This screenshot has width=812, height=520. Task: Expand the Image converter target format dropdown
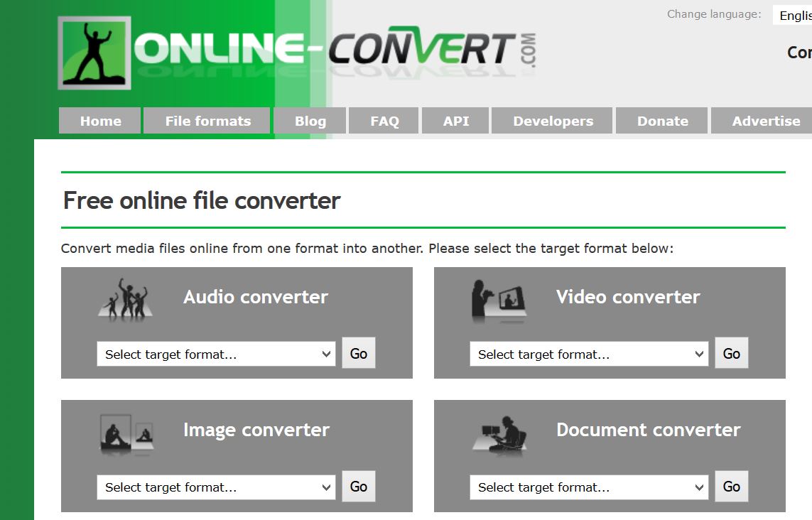(216, 487)
